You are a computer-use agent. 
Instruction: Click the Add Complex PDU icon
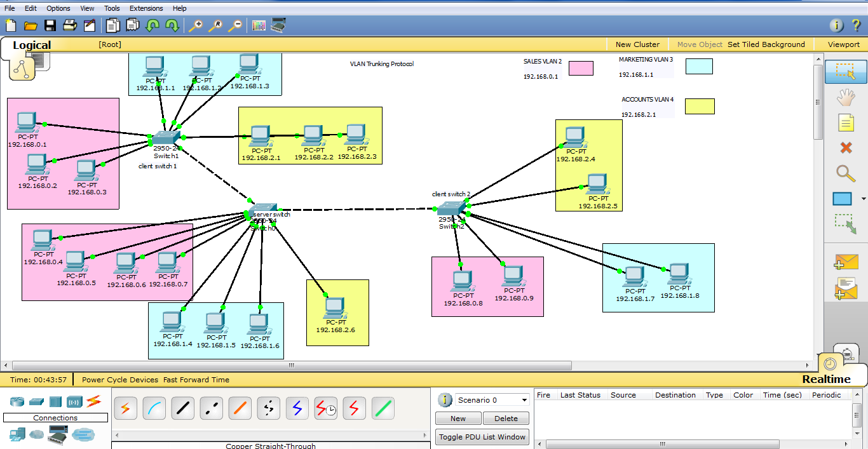[845, 288]
